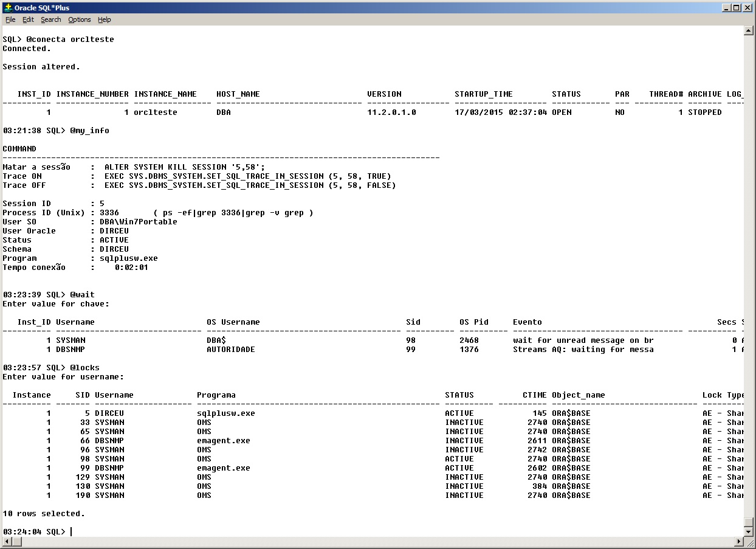Click the CTIME column header
This screenshot has height=549, width=756.
(x=535, y=395)
